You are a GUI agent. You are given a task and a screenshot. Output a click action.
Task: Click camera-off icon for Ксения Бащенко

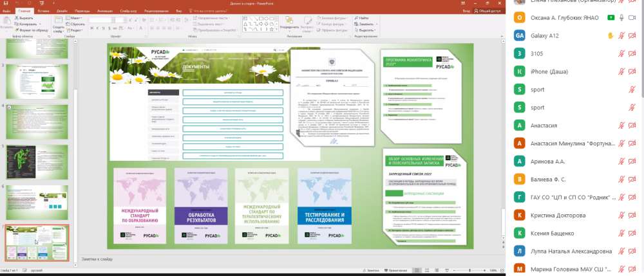coord(632,234)
